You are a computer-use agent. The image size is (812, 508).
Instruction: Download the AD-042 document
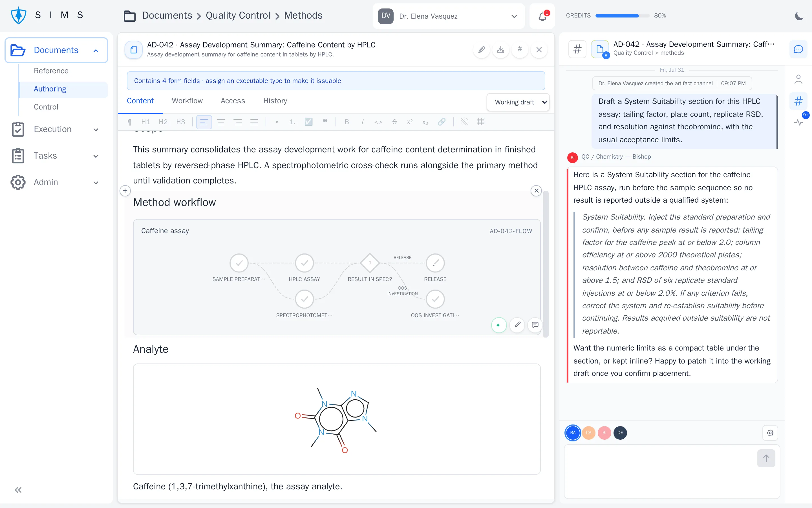(x=501, y=50)
